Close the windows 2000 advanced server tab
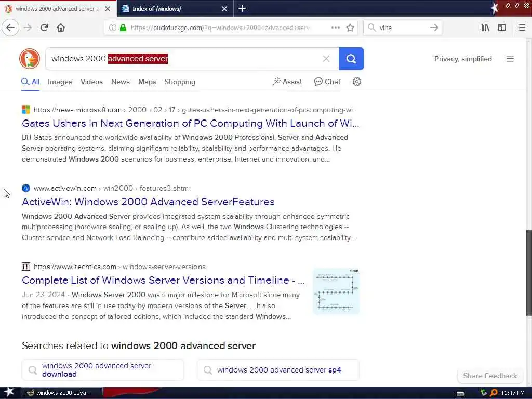The width and height of the screenshot is (532, 399). point(108,9)
